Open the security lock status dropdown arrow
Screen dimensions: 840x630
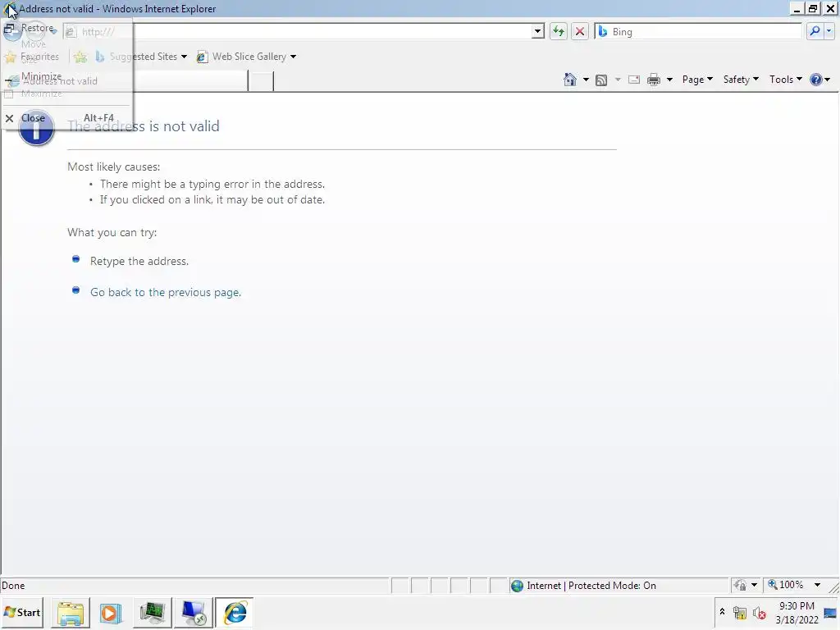coord(755,585)
